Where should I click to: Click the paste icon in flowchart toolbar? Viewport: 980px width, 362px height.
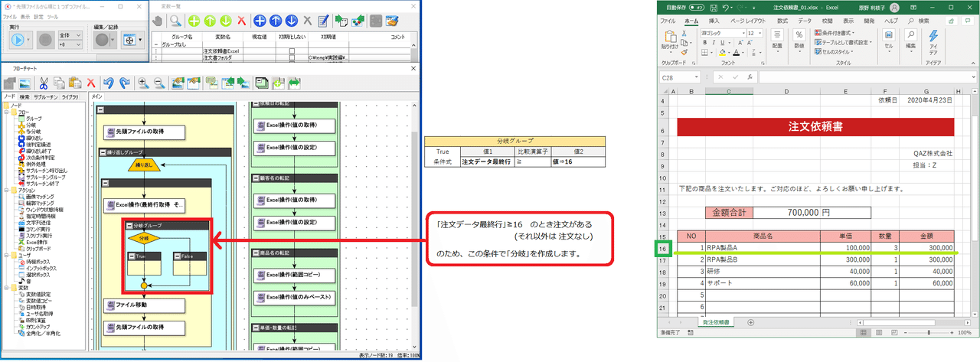(x=75, y=82)
